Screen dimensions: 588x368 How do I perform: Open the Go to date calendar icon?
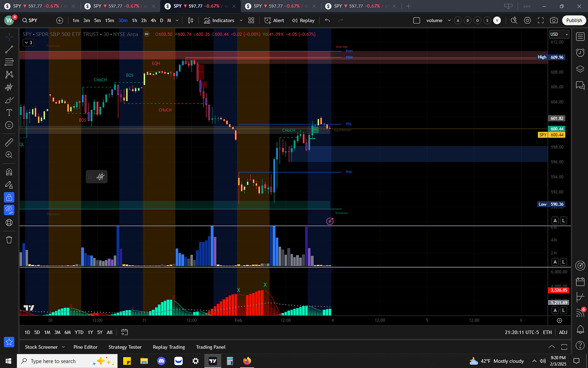pyautogui.click(x=124, y=332)
